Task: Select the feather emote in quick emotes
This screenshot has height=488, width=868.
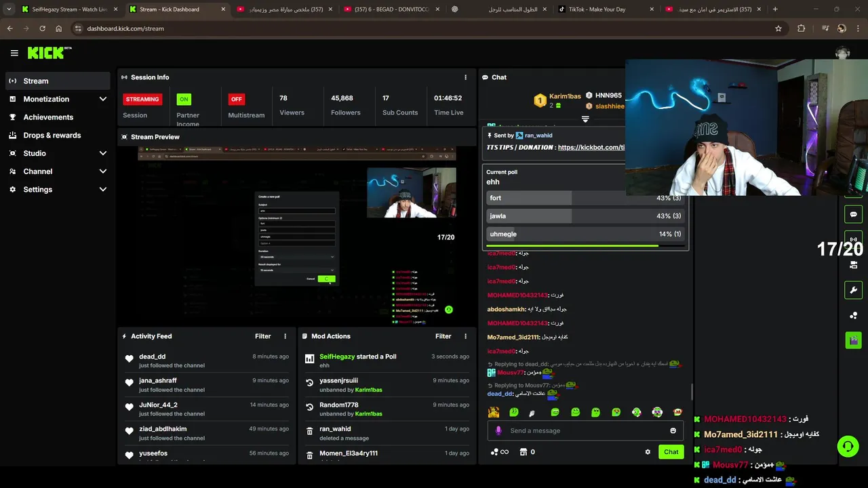Action: pyautogui.click(x=532, y=413)
